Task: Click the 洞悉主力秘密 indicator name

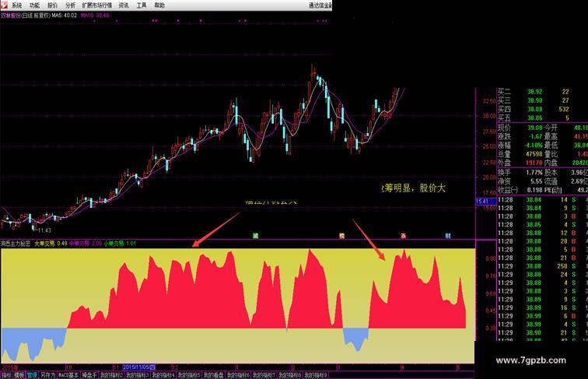Action: (16, 244)
